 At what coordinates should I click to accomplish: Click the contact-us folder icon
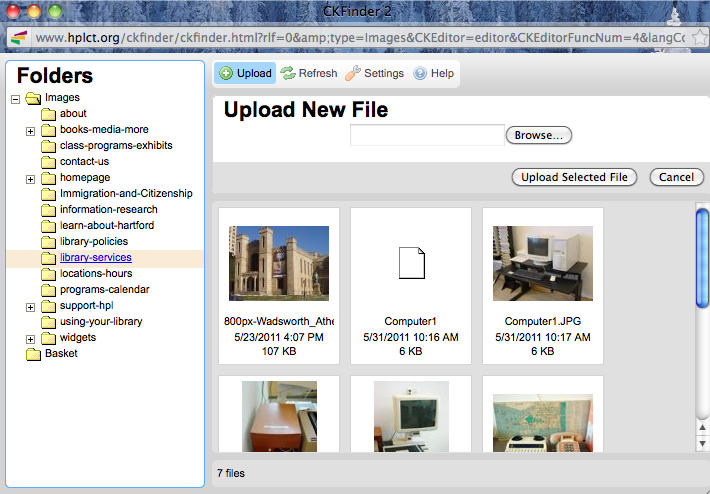48,162
